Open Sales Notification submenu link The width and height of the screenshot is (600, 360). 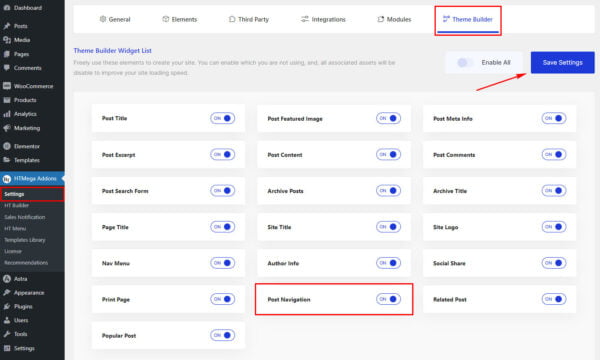[25, 217]
